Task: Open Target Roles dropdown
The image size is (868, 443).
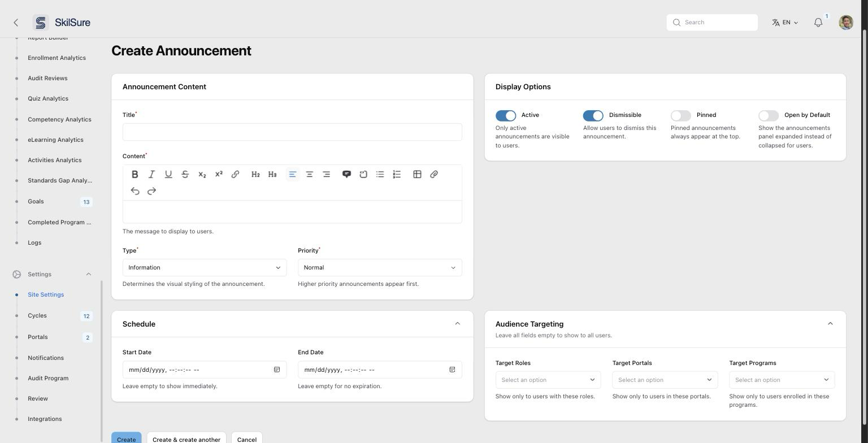Action: (x=548, y=380)
